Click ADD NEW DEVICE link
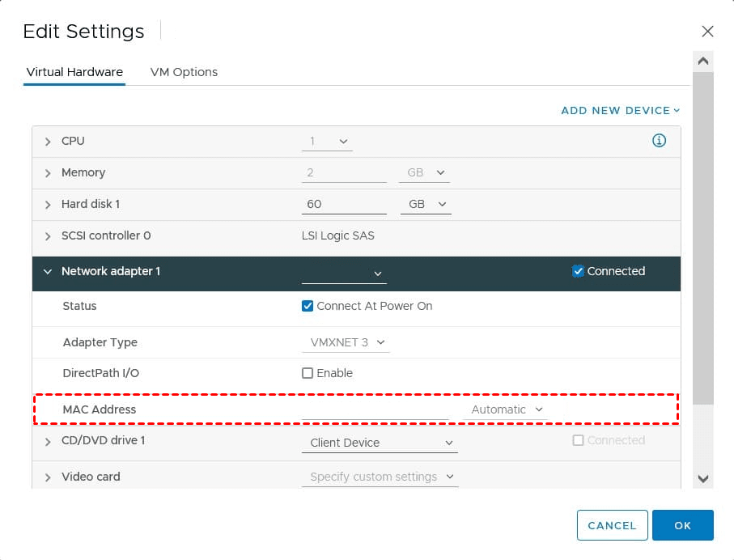 [x=620, y=110]
